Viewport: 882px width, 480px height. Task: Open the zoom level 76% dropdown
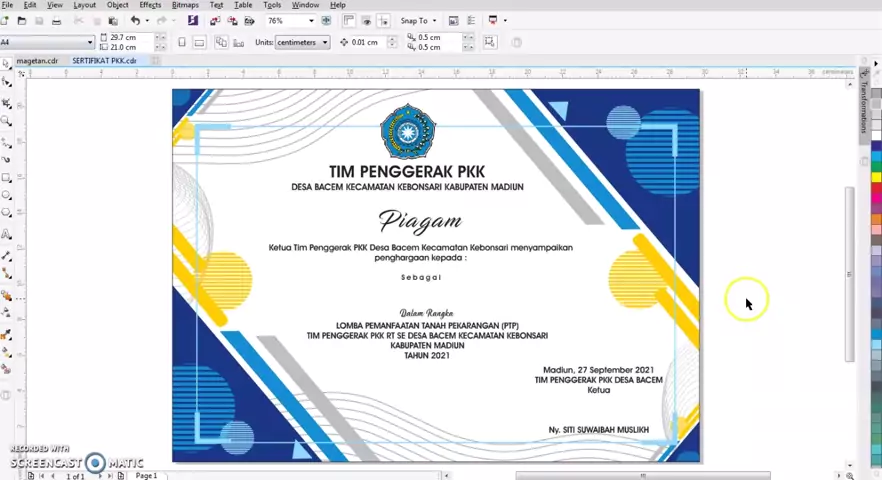[311, 21]
